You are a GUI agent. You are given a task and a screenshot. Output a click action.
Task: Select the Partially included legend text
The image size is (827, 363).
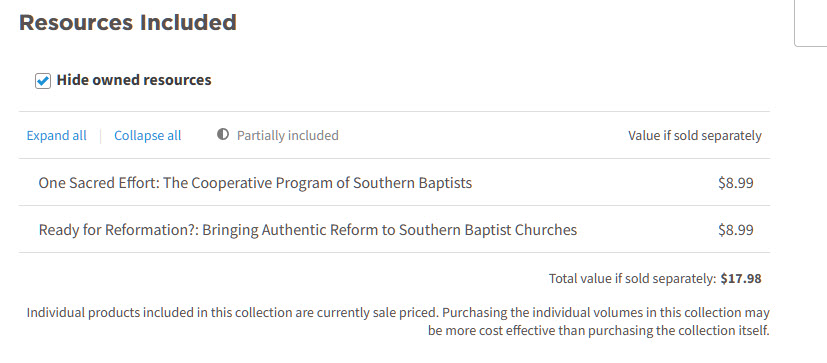point(287,136)
